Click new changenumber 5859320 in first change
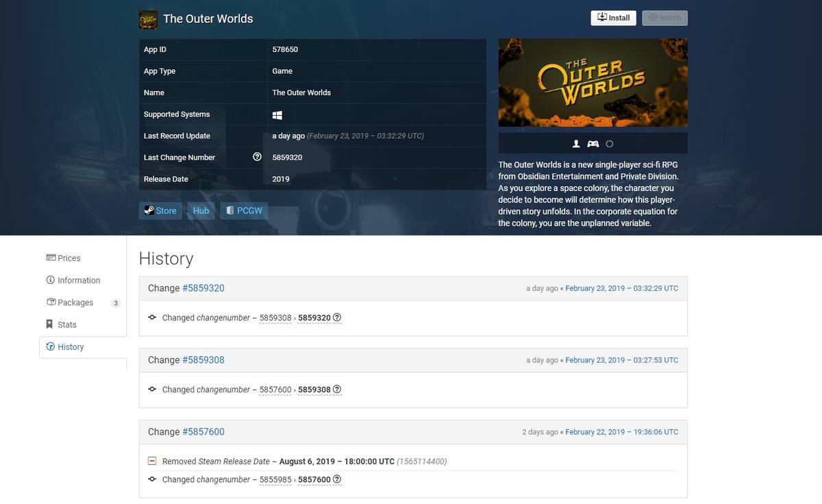The width and height of the screenshot is (822, 504). point(314,318)
